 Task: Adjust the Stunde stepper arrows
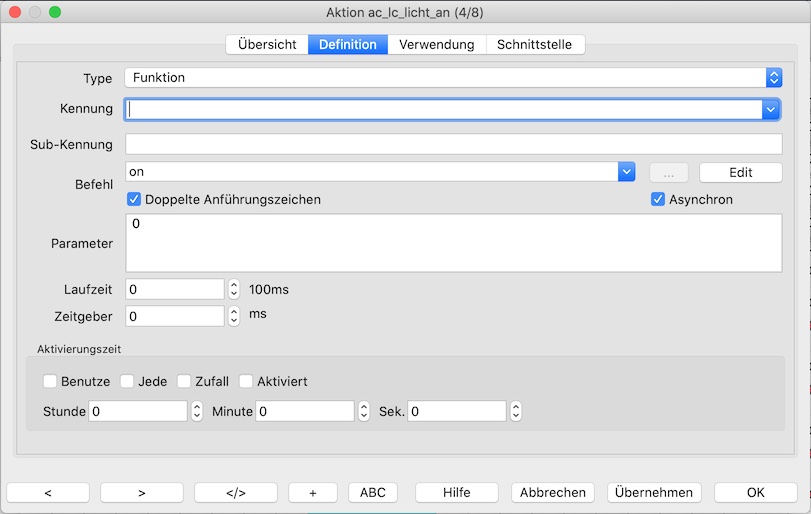point(197,411)
